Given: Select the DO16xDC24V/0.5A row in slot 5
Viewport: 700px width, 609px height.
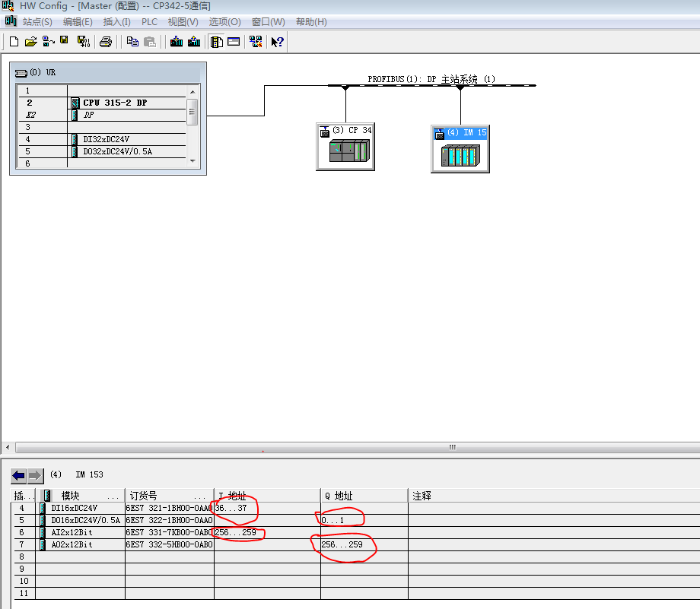Looking at the screenshot, I should point(355,520).
